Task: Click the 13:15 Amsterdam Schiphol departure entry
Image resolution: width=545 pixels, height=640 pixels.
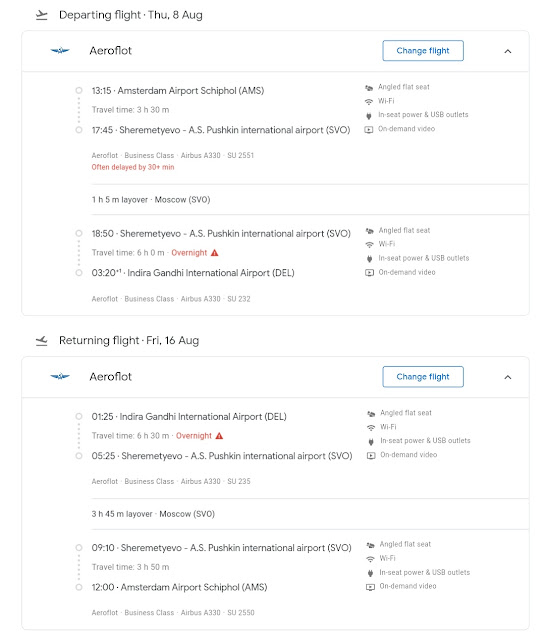Action: click(178, 91)
